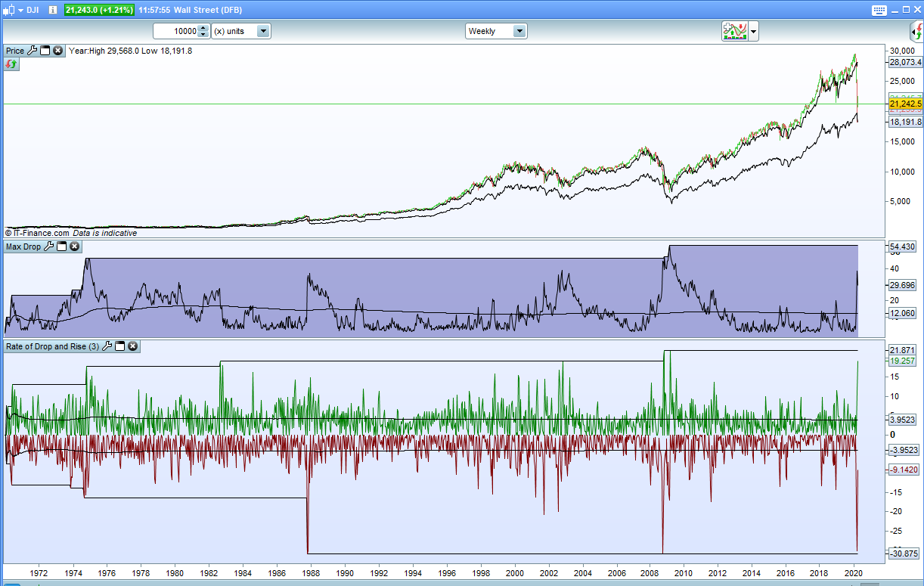Open the chart style candlestick icon
Image resolution: width=924 pixels, height=586 pixels.
pyautogui.click(x=8, y=10)
